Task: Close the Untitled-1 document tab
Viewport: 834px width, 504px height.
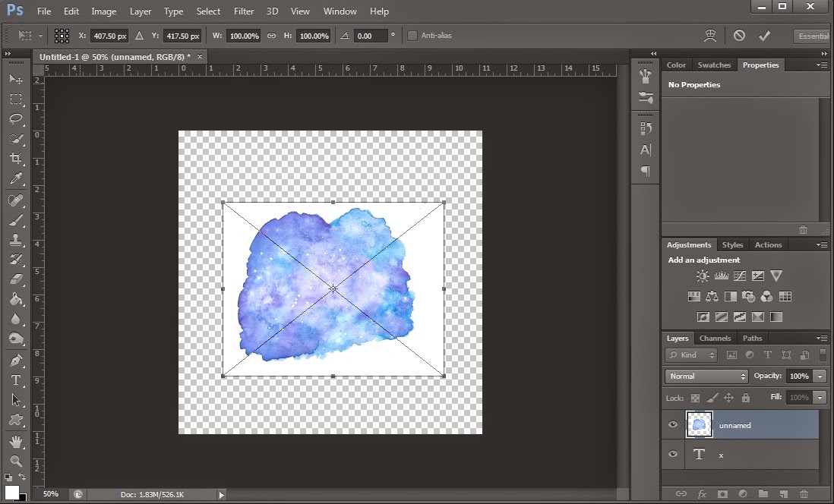Action: [x=200, y=56]
